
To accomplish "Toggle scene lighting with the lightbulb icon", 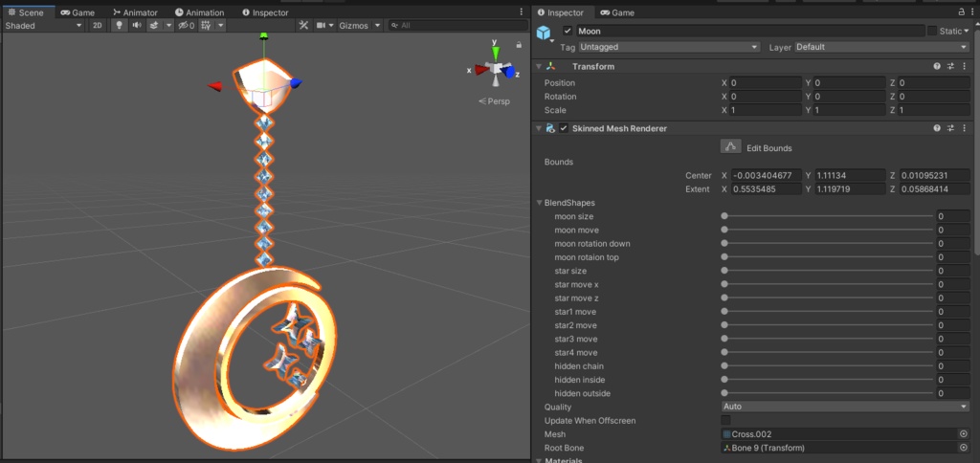I will pyautogui.click(x=120, y=25).
